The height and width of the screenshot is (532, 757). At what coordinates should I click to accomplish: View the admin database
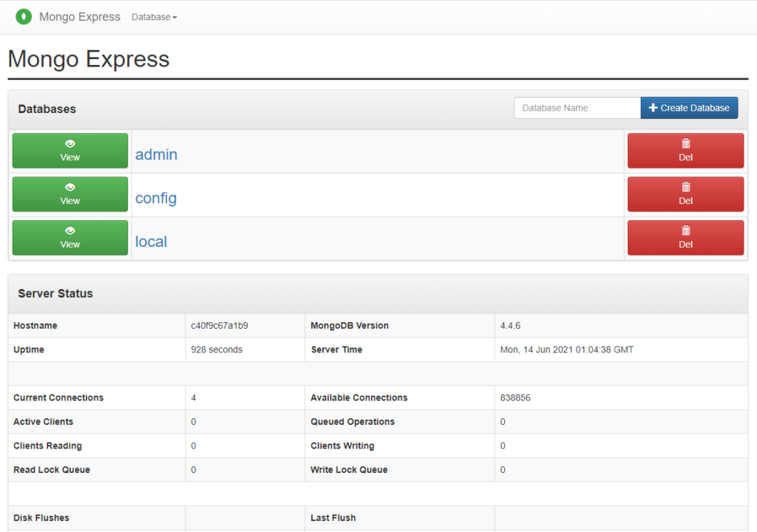tap(70, 151)
